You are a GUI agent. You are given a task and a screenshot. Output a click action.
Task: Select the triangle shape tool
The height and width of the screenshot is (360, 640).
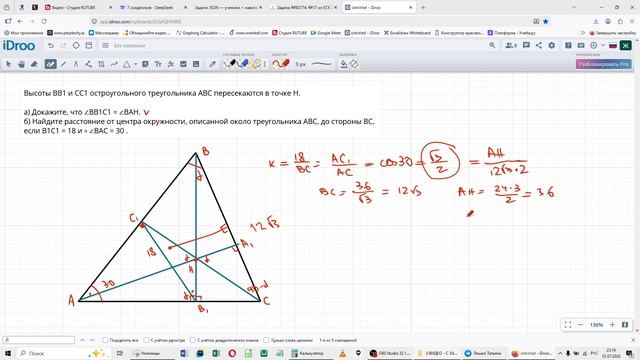coord(127,64)
